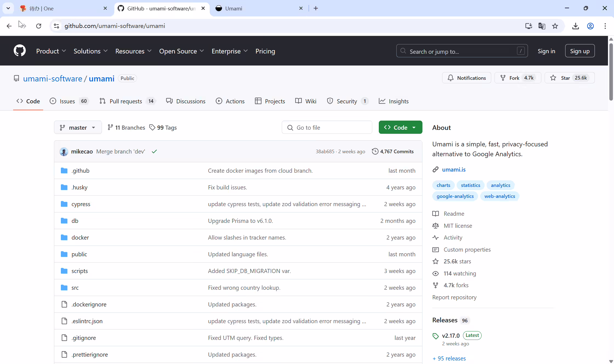Open the Open Source dropdown

pos(181,51)
